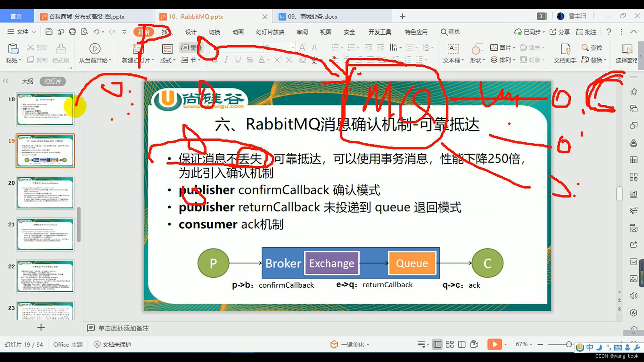Open the One-click Beautify (一键美化) menu
The width and height of the screenshot is (644, 362).
pos(350,345)
